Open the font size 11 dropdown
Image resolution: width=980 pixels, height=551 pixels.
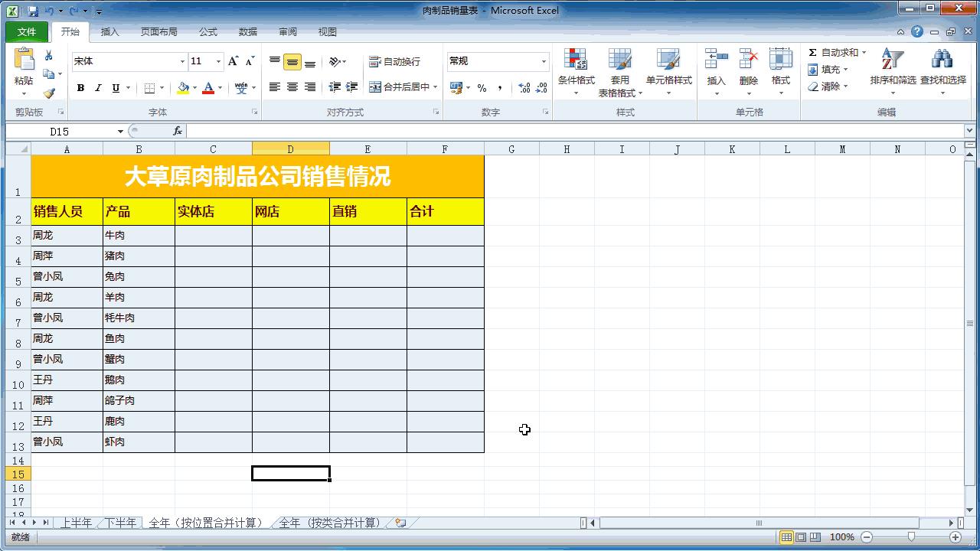pyautogui.click(x=219, y=61)
